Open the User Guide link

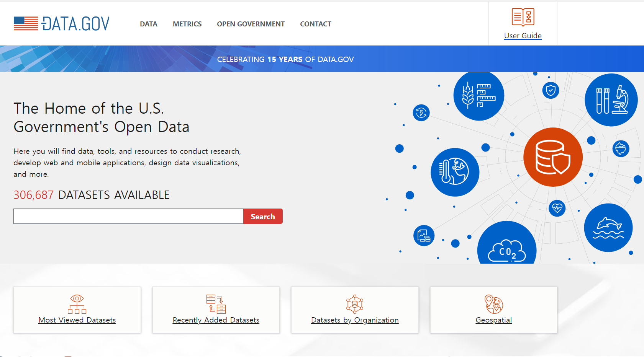tap(523, 36)
